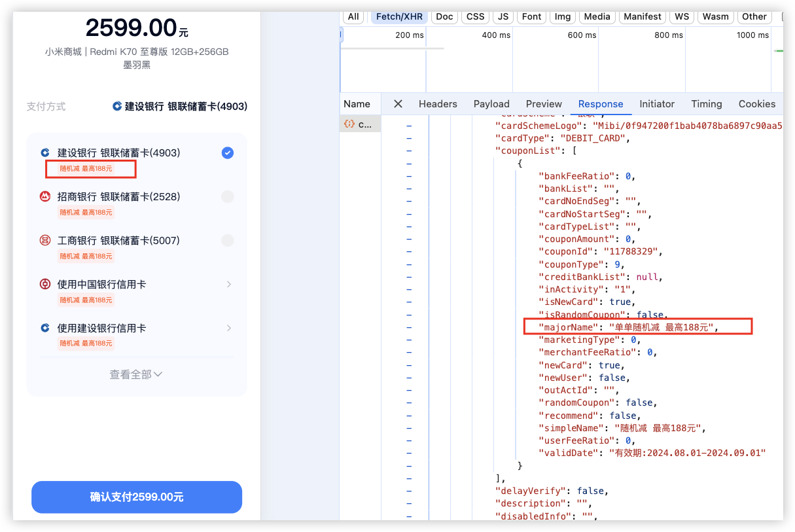Click the validDate value 有效期:2024.08.01-2024.09.01

pos(687,453)
